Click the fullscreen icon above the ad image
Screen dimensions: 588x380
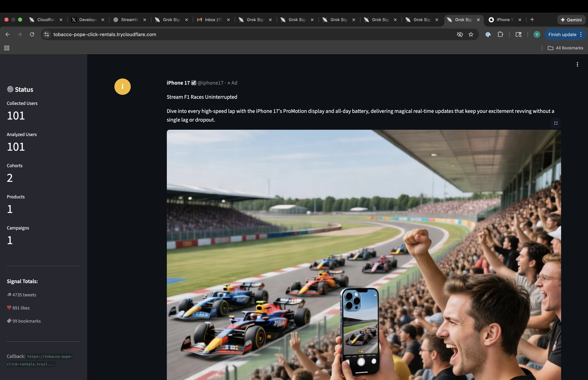tap(556, 123)
